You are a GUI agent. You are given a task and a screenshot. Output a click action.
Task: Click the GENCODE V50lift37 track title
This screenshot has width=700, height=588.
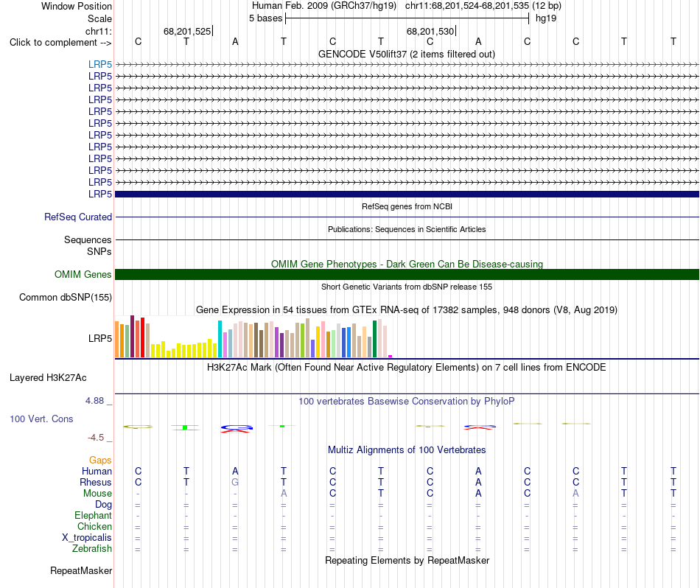tap(406, 55)
